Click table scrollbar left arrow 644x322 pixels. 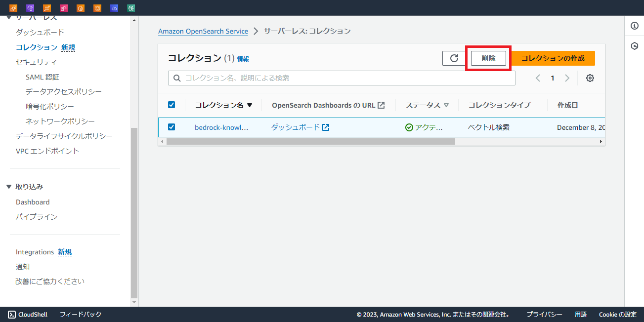click(162, 141)
